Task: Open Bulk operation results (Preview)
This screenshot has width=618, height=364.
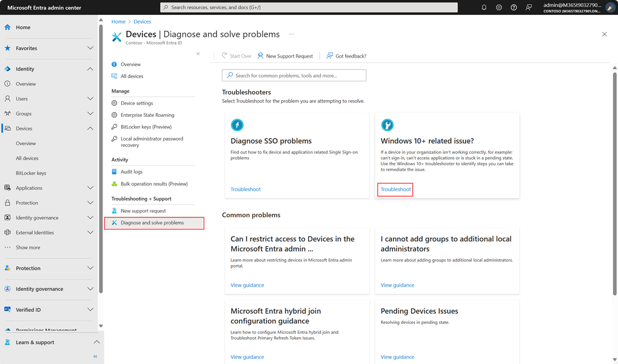Action: coord(153,184)
